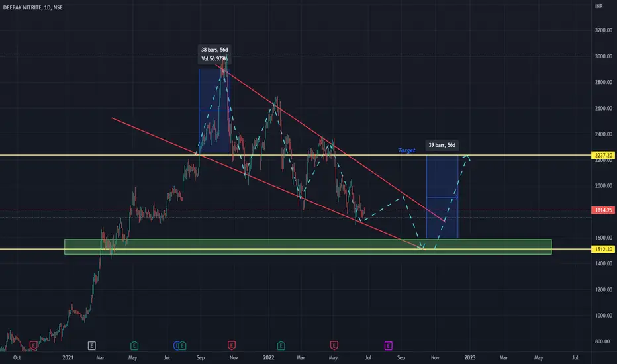Select the yellow 2237.20 price label
Screen dimensions: 617x364
click(603, 155)
